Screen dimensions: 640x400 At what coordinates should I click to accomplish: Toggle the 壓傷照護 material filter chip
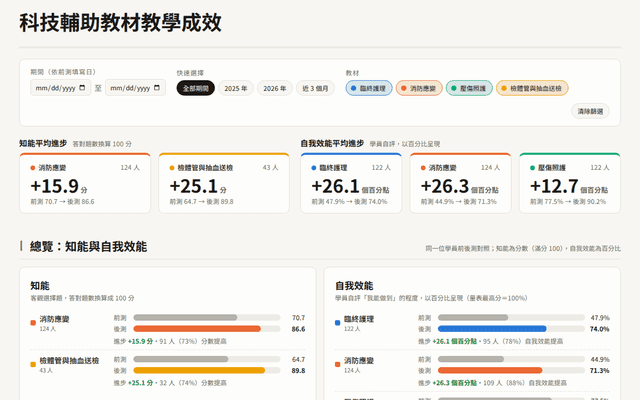click(469, 88)
